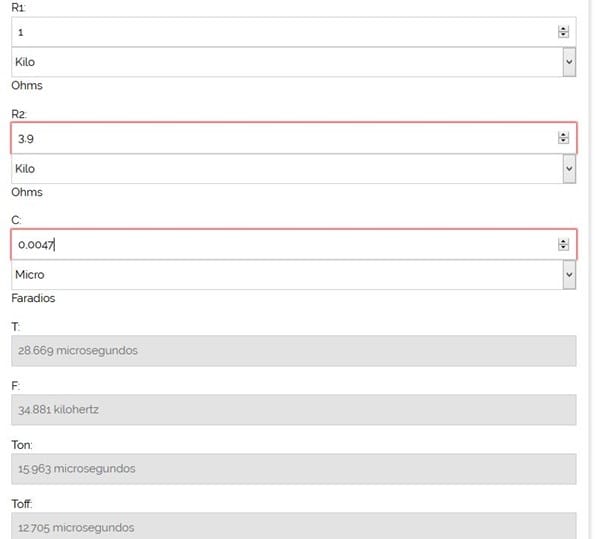The height and width of the screenshot is (539, 600).
Task: Click the R2 label text
Action: [x=18, y=113]
